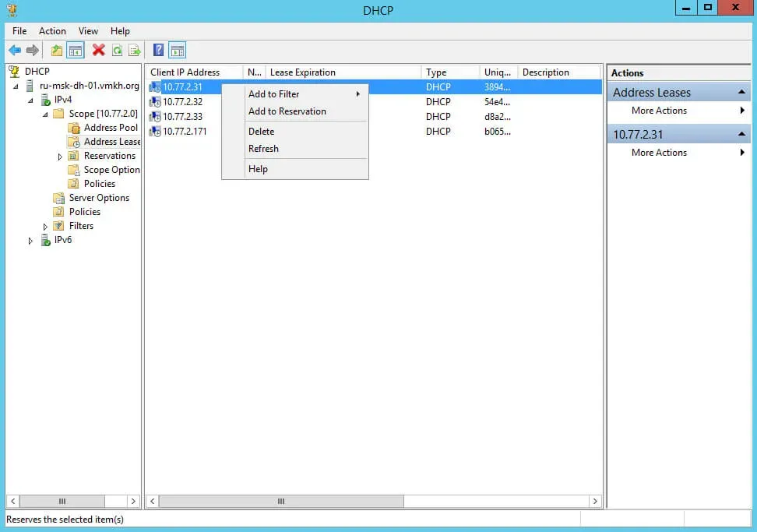This screenshot has width=757, height=532.
Task: Collapse the 10.77.2.31 actions section
Action: [741, 134]
